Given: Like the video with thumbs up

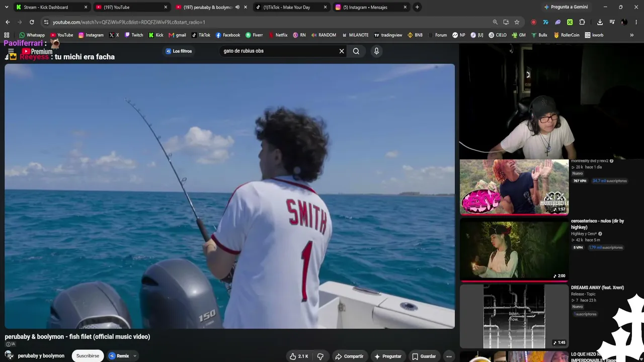Looking at the screenshot, I should tap(299, 356).
